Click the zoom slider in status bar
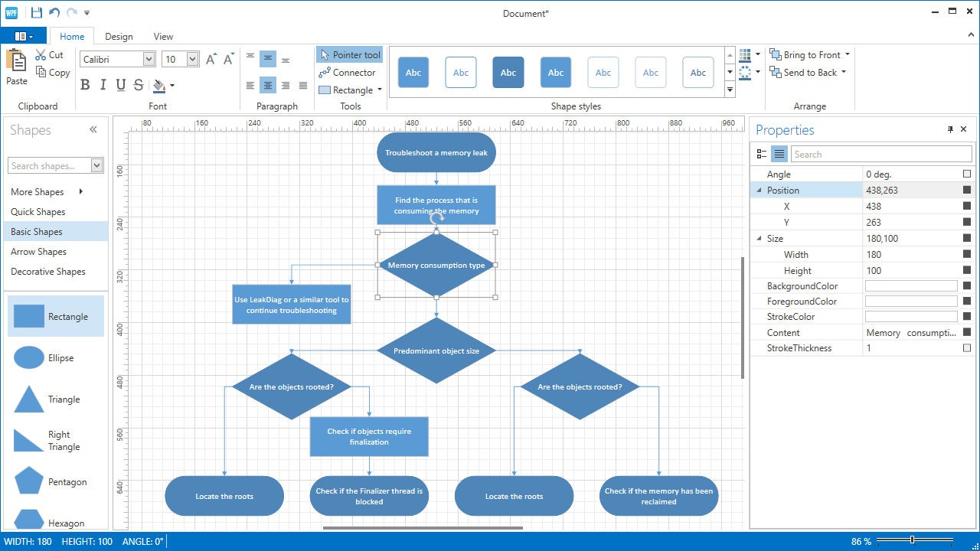Viewport: 980px width, 551px height. click(x=915, y=541)
